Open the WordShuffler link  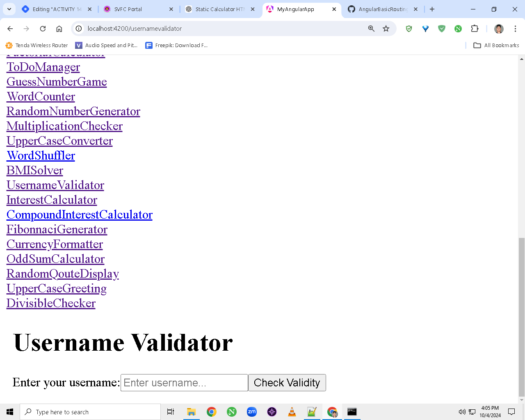point(41,156)
